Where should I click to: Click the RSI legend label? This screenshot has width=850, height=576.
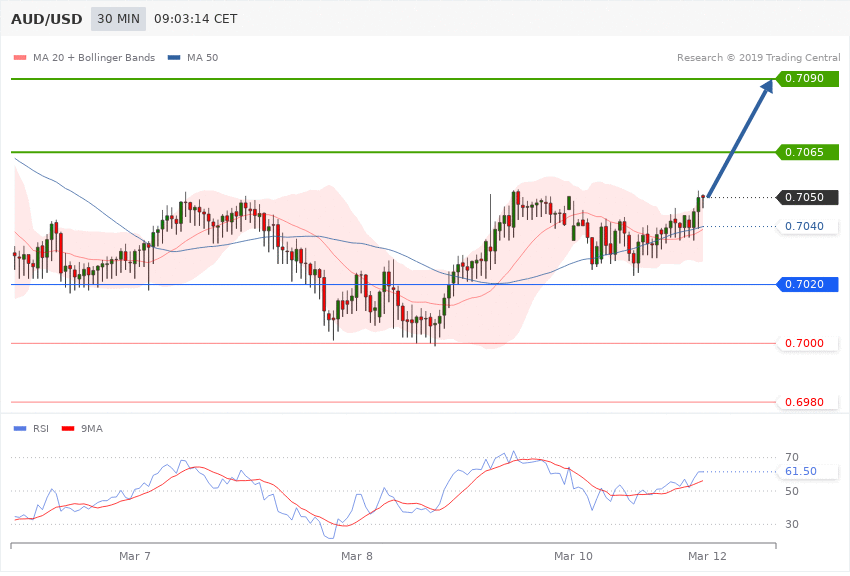click(41, 429)
